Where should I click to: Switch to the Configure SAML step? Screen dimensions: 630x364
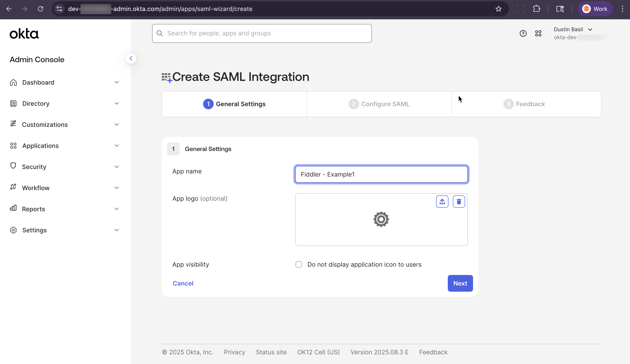379,104
